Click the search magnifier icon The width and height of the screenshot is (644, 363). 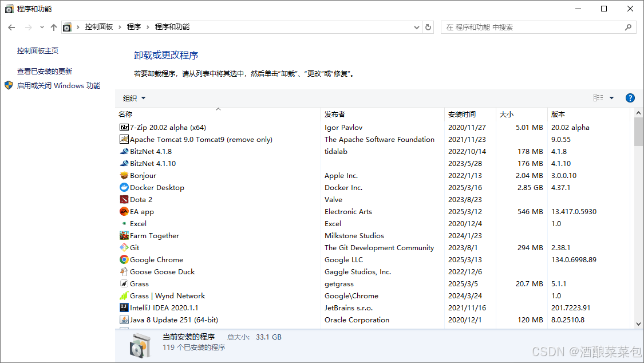point(628,27)
